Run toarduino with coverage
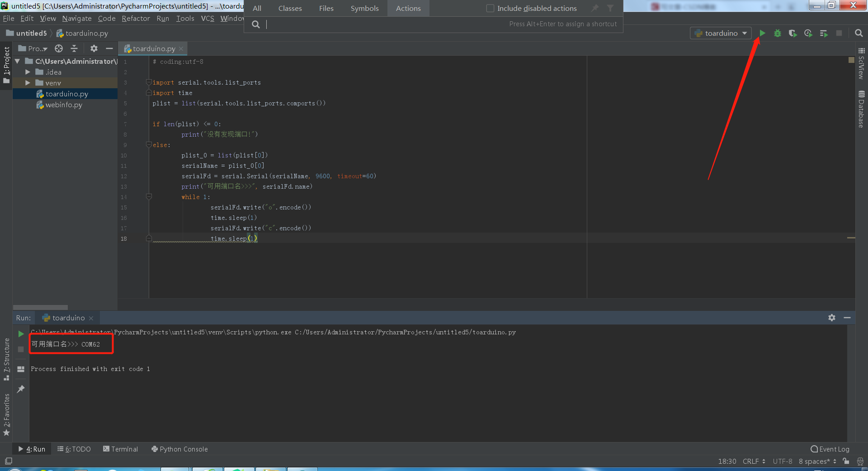The height and width of the screenshot is (471, 868). coord(793,33)
